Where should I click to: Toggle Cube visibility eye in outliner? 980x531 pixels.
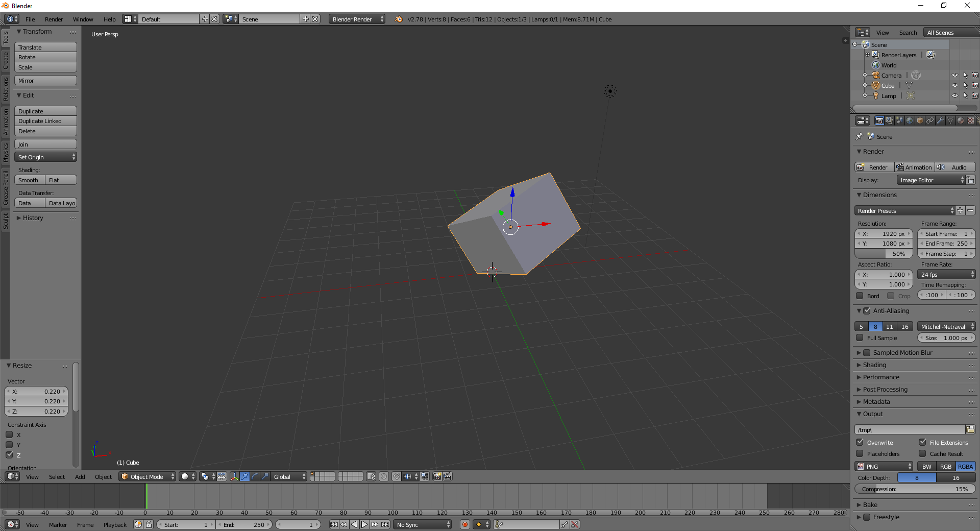pyautogui.click(x=954, y=85)
